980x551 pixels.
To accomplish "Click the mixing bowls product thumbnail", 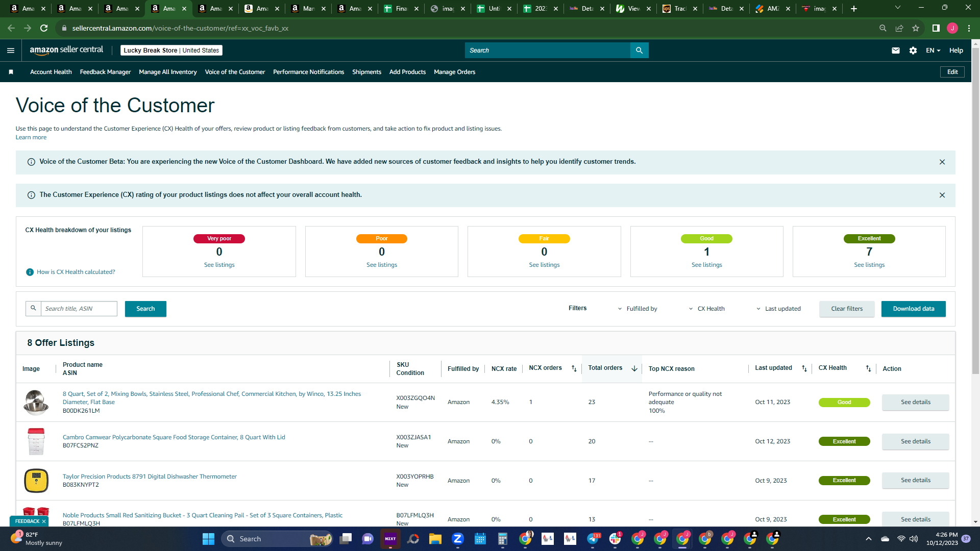I will [36, 402].
